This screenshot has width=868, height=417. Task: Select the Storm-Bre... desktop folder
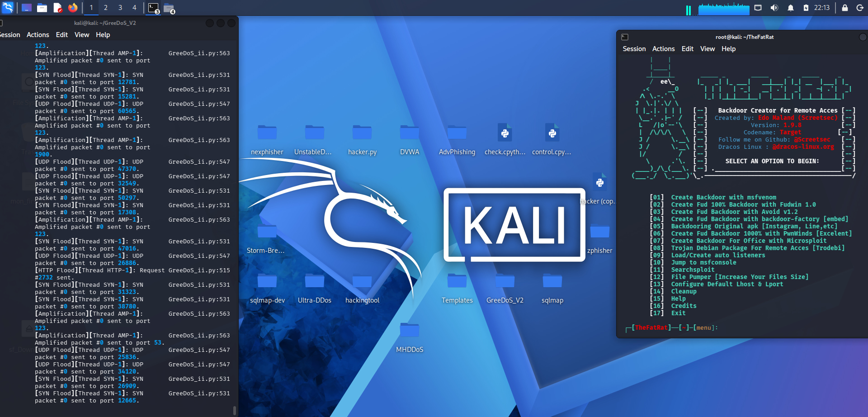[x=266, y=238]
